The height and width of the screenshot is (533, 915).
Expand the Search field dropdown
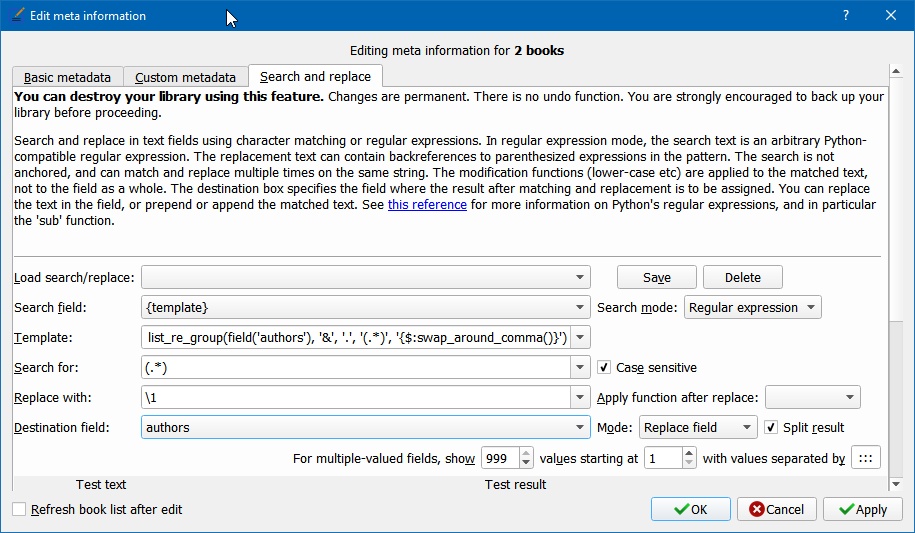click(x=581, y=308)
